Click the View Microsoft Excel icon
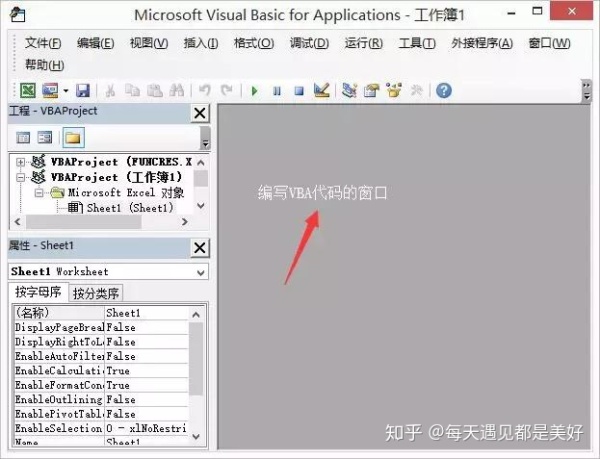This screenshot has width=600, height=459. [x=28, y=91]
